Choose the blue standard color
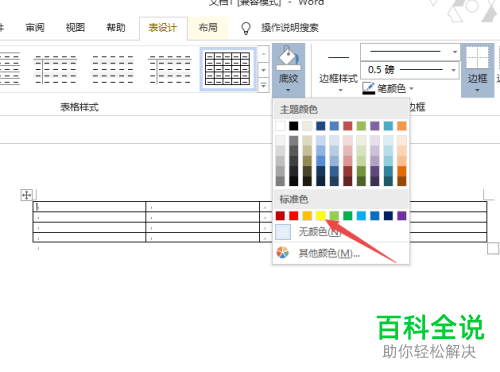The image size is (500, 372). point(375,216)
